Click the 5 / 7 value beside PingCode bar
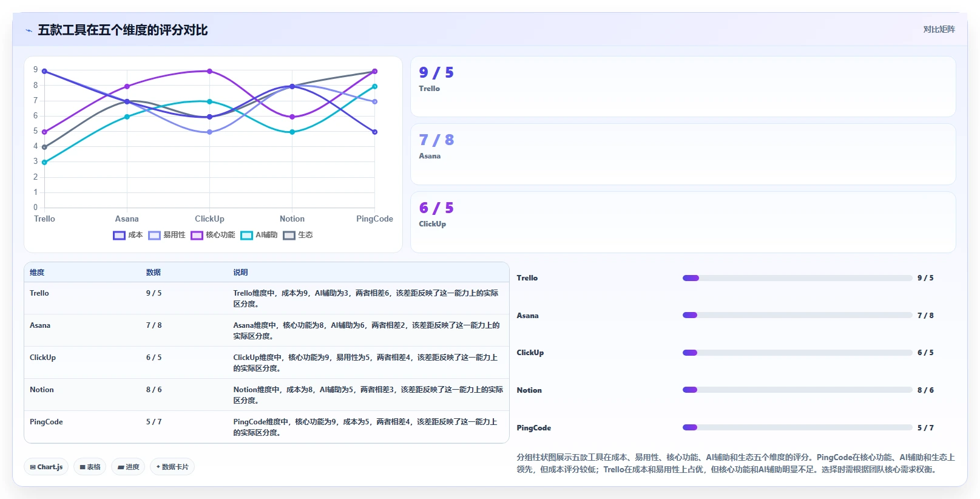Viewport: 980px width, 499px height. tap(925, 428)
